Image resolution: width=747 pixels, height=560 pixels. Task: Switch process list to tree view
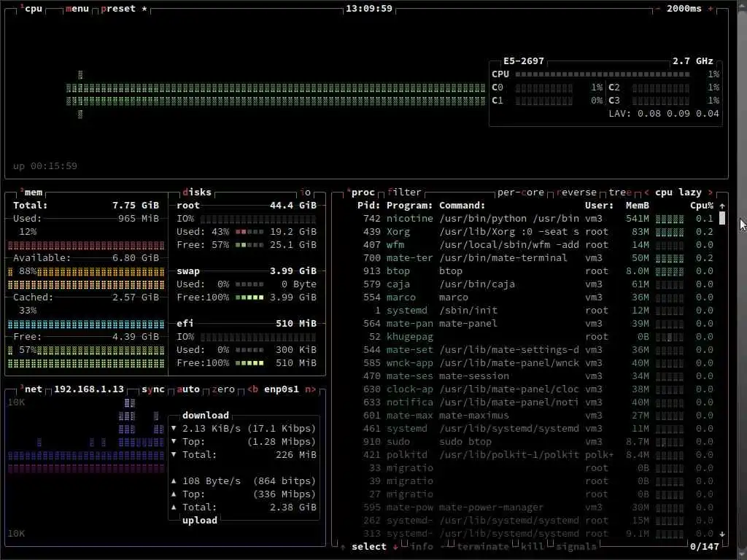click(620, 192)
